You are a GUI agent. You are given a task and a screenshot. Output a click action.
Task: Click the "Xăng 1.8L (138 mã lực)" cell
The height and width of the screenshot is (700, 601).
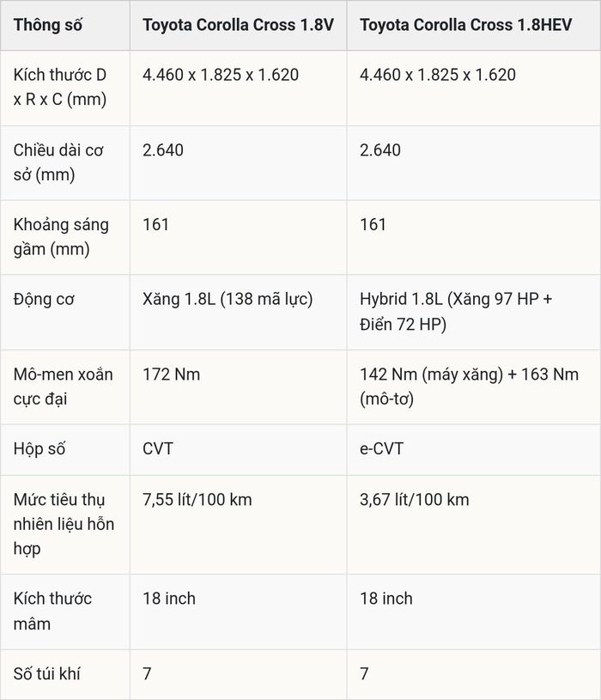click(228, 299)
